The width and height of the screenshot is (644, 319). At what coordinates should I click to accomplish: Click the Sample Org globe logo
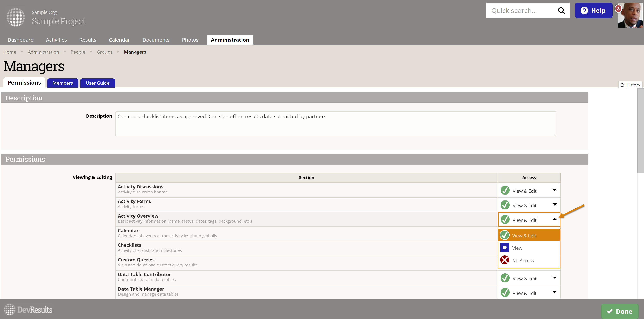(x=16, y=17)
